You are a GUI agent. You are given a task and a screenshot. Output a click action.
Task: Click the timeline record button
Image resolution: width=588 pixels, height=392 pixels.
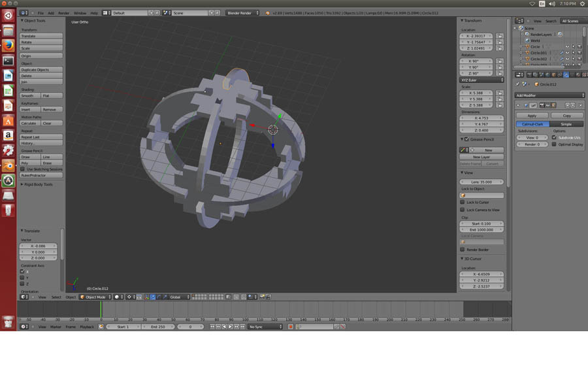point(291,327)
